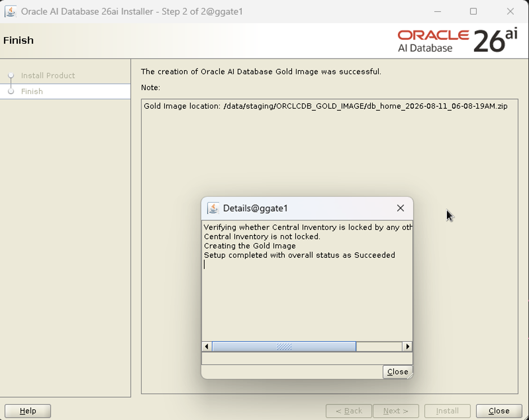Click 'Creating the Gold Image' log line
This screenshot has height=420, width=529.
tap(250, 246)
